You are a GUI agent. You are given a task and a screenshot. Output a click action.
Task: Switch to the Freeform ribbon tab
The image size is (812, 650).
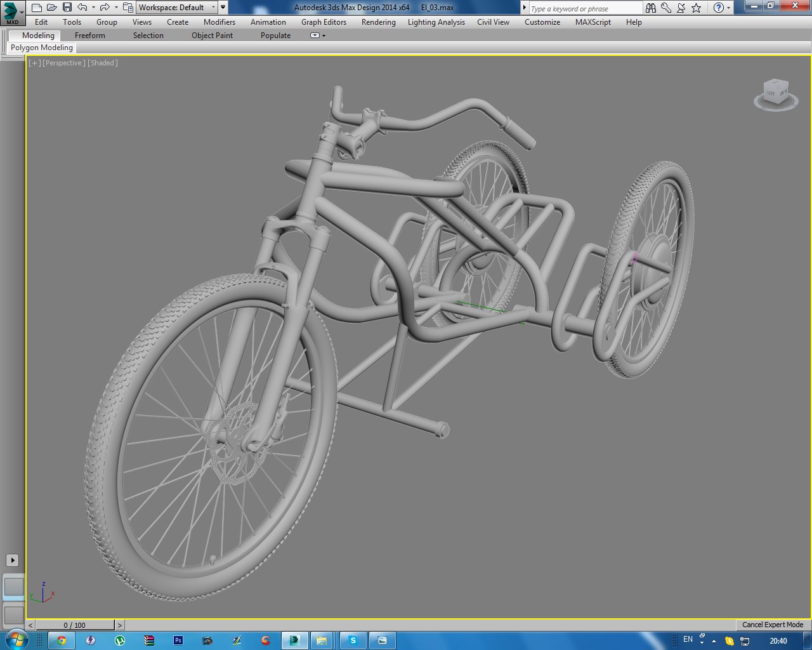coord(90,36)
